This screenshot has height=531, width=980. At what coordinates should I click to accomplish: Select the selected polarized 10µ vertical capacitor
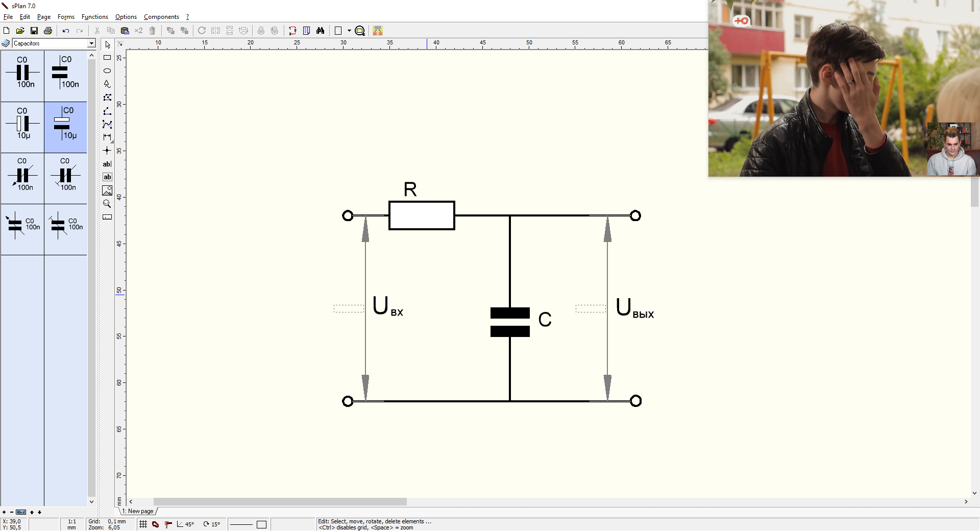65,127
